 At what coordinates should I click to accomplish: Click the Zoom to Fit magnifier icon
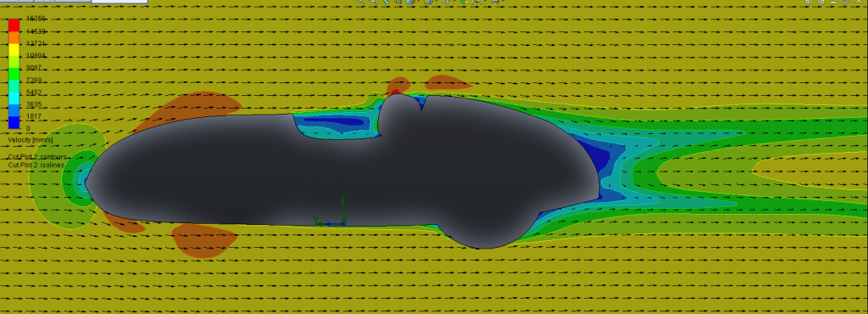click(360, 2)
